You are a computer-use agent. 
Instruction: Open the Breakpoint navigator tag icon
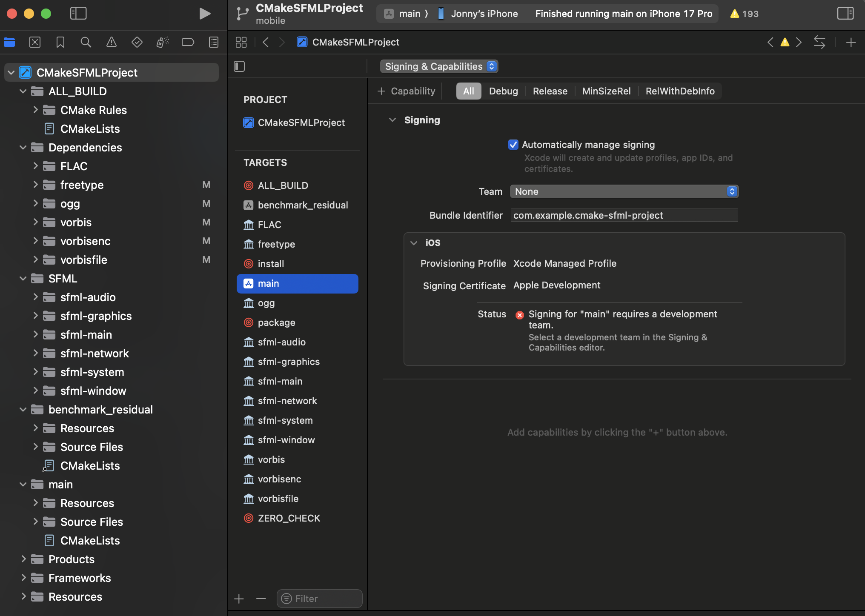click(188, 42)
